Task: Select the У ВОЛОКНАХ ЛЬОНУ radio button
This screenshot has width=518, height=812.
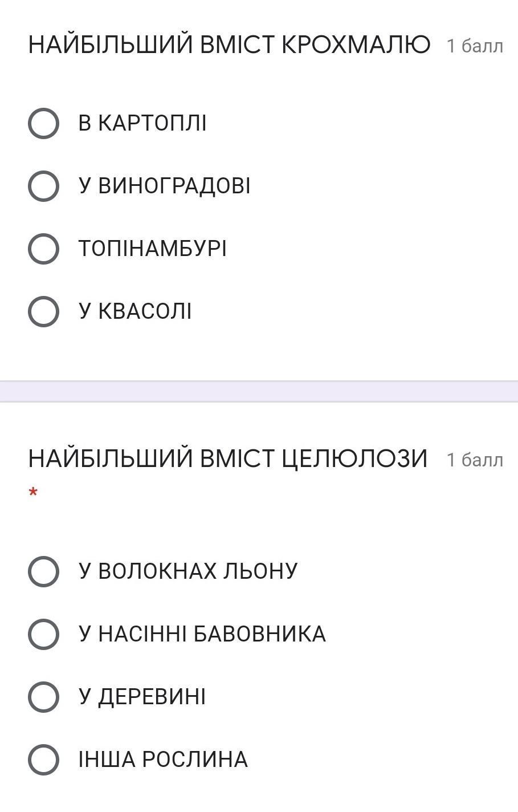Action: point(43,571)
